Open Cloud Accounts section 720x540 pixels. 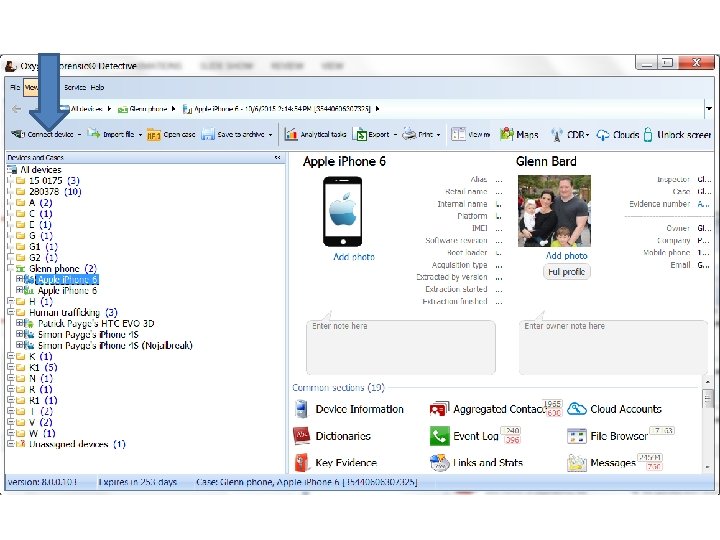coord(614,409)
